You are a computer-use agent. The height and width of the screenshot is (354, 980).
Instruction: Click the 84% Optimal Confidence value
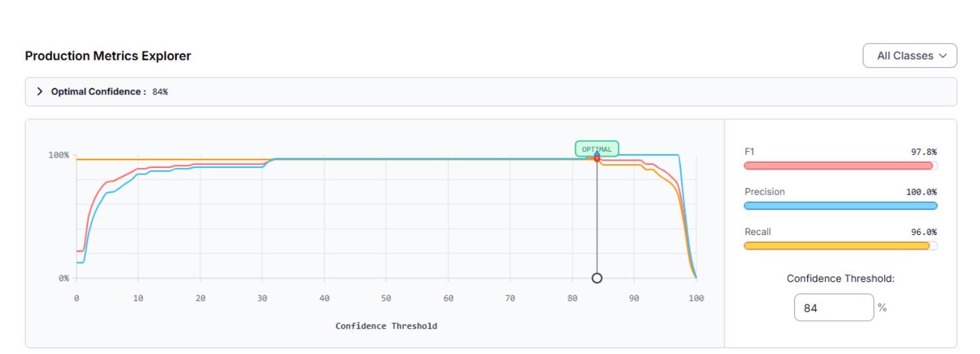click(x=160, y=92)
